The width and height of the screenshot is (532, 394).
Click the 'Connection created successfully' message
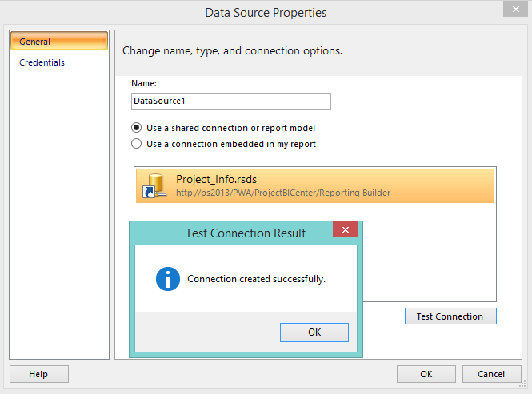pos(256,279)
